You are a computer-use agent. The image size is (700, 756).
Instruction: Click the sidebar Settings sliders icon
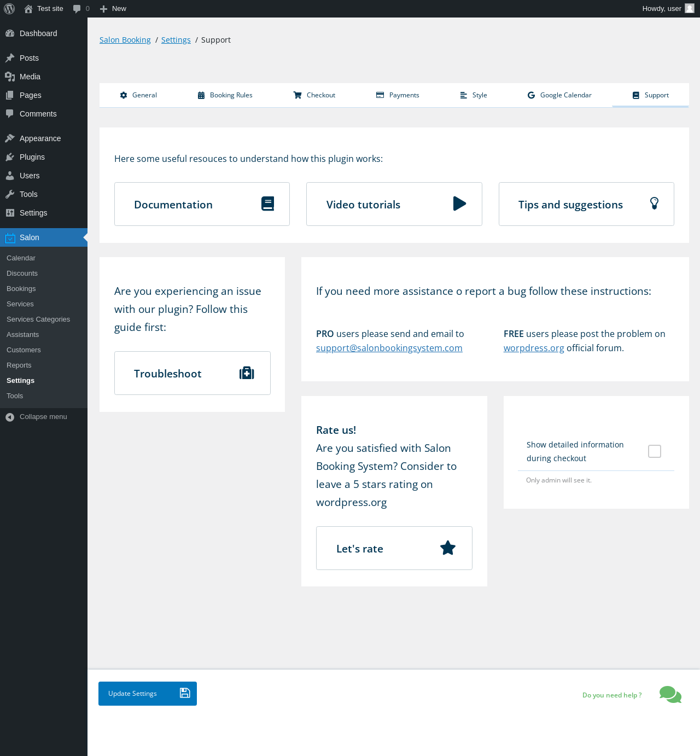[x=10, y=213]
